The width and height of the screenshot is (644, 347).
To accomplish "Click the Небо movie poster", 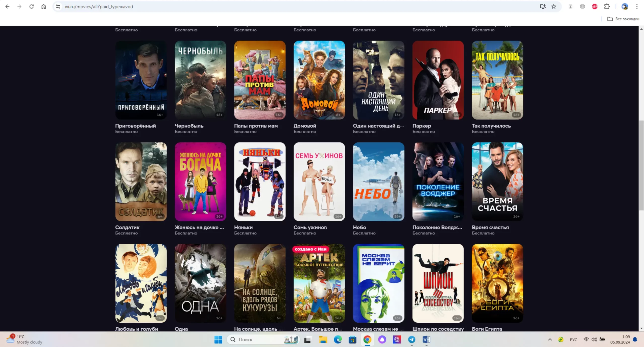I will [378, 181].
